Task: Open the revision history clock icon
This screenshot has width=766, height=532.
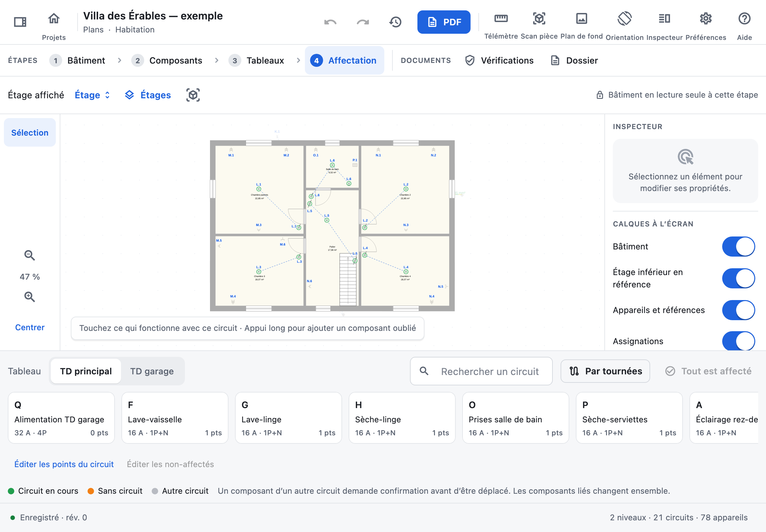Action: tap(396, 22)
